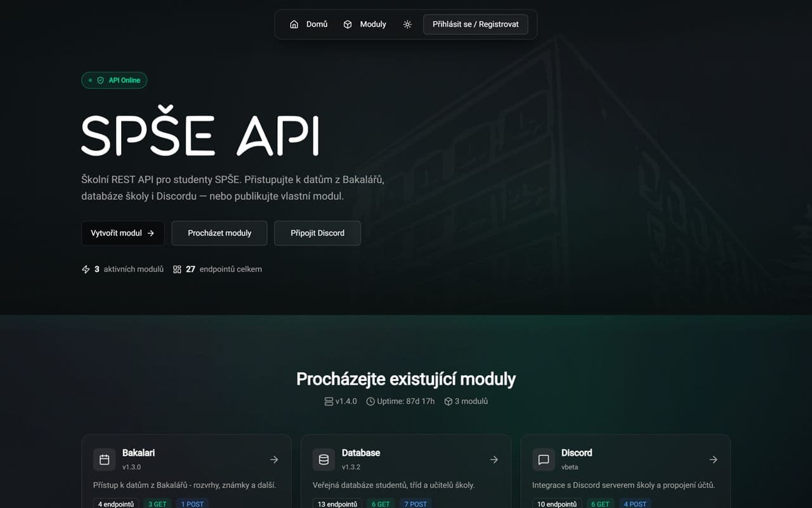Viewport: 812px width, 508px height.
Task: Click the Database cylinder icon
Action: pos(324,460)
